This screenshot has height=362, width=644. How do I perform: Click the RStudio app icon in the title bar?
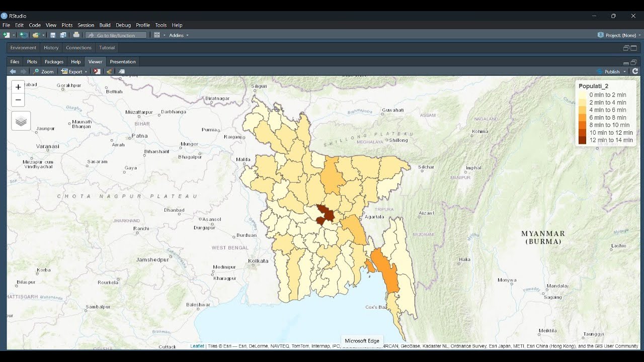coord(4,16)
